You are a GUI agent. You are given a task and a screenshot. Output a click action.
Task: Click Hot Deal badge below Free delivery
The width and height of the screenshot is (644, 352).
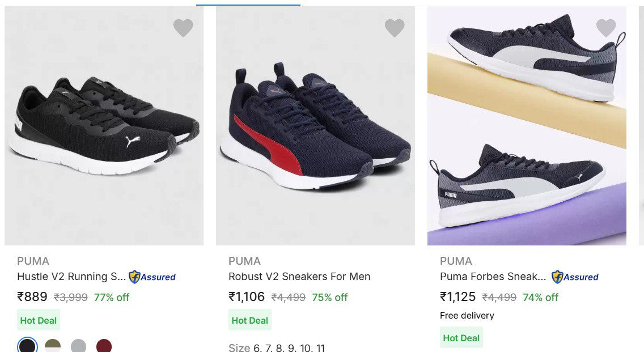pos(461,338)
